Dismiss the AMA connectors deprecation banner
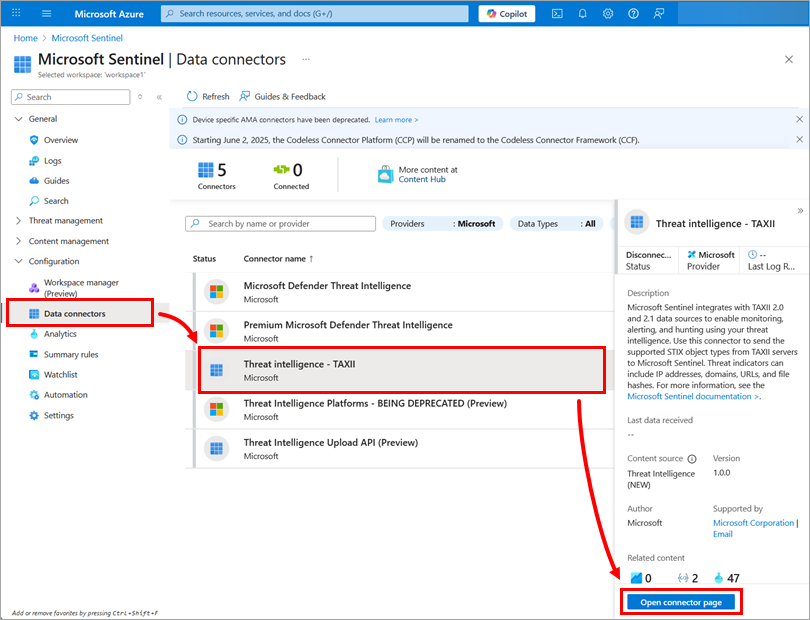 click(799, 120)
